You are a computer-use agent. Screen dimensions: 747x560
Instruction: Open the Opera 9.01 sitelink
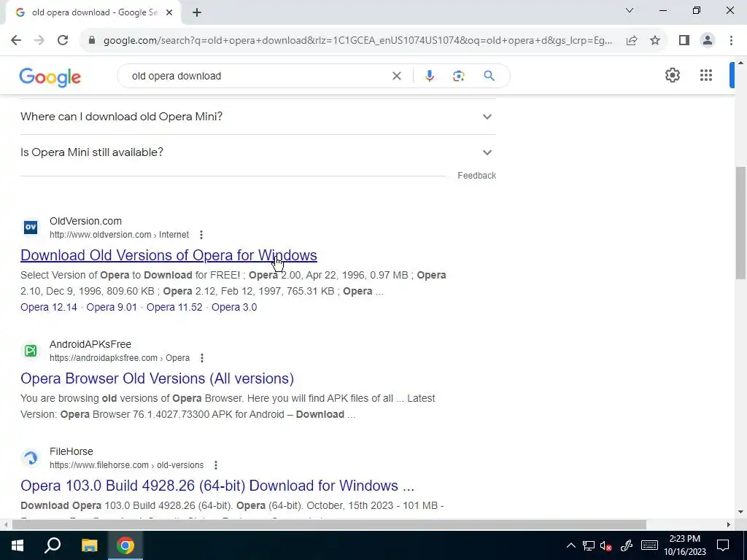pyautogui.click(x=112, y=307)
